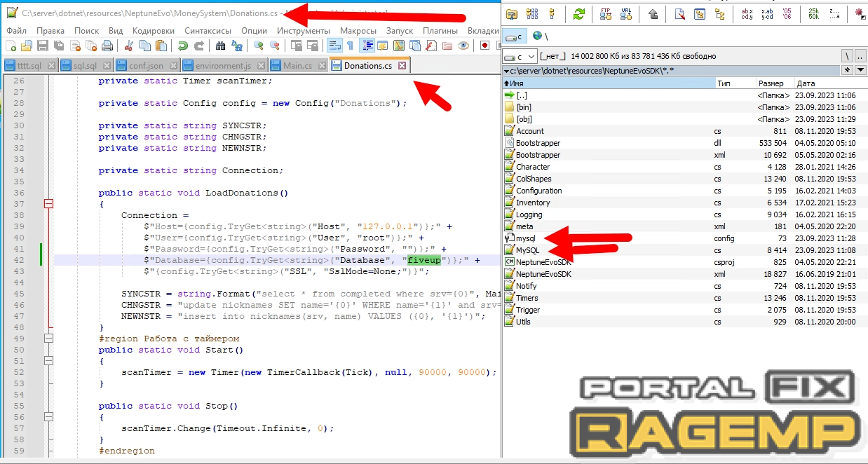Collapse the region fold at line 49
The image size is (868, 464).
point(48,339)
